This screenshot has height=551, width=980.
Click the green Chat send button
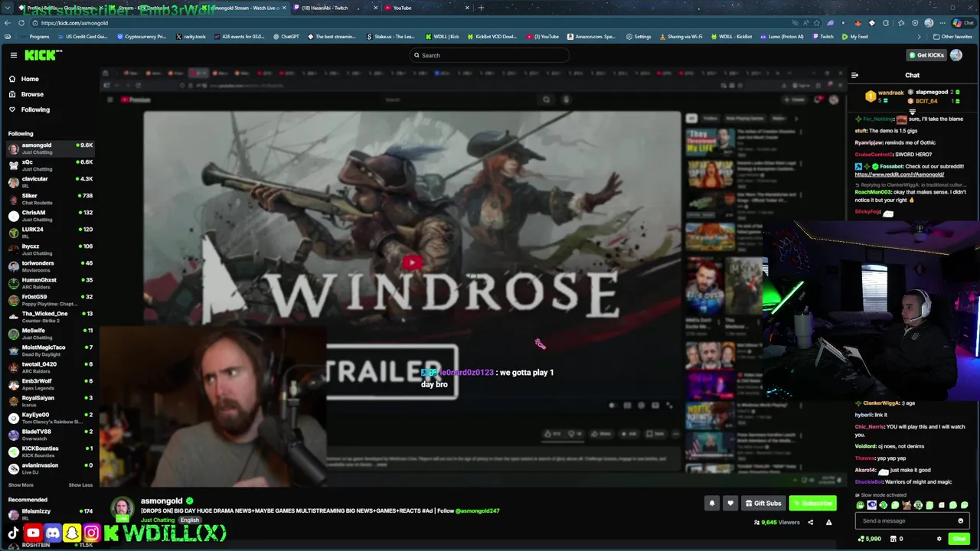[959, 539]
